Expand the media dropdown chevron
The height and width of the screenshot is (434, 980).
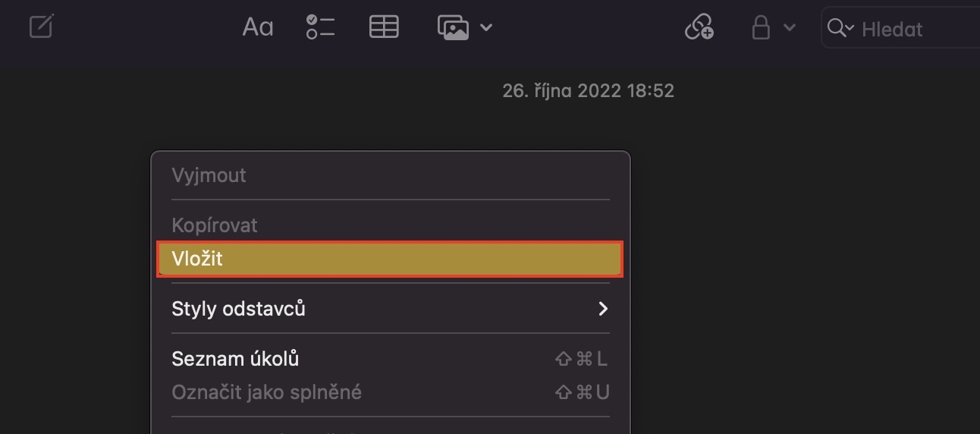click(486, 27)
